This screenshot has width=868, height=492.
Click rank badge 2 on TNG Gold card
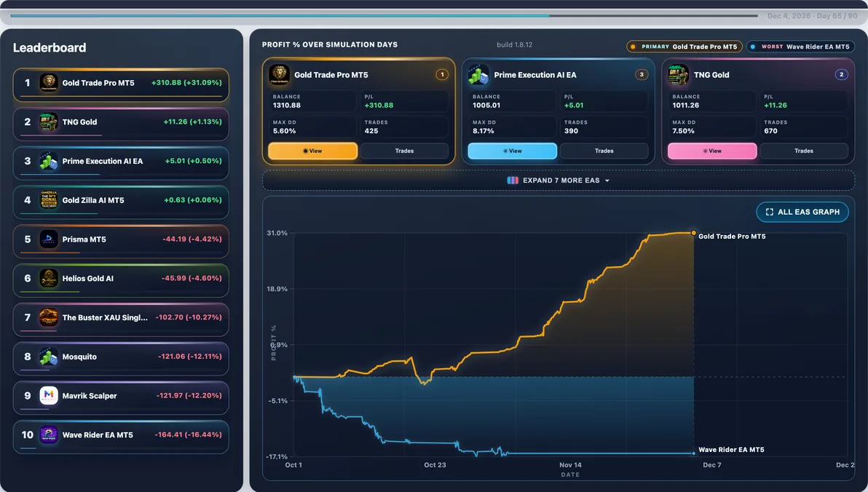pyautogui.click(x=842, y=74)
